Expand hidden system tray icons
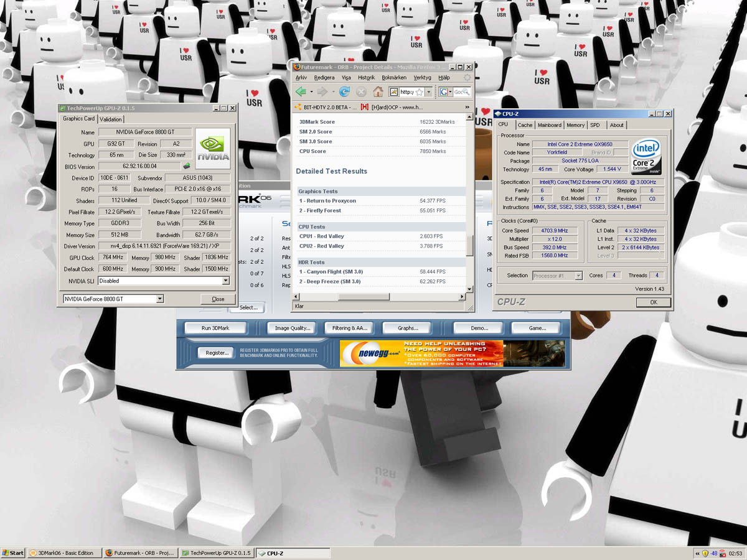Image resolution: width=747 pixels, height=560 pixels. pyautogui.click(x=697, y=553)
